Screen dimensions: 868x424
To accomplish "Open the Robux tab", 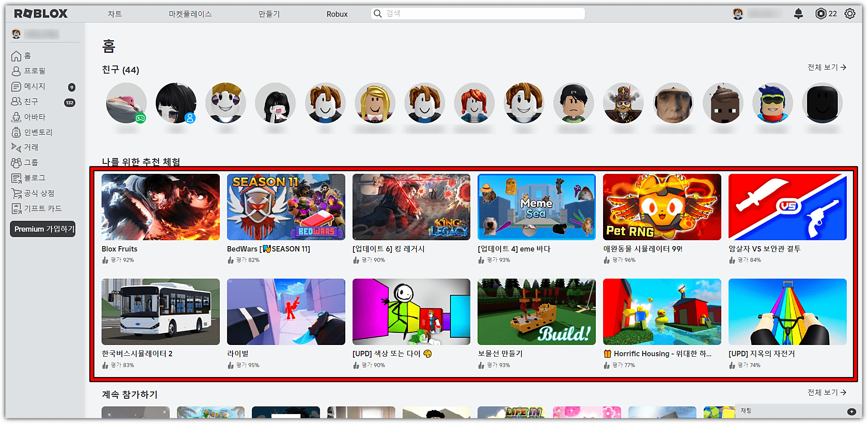I will click(337, 14).
